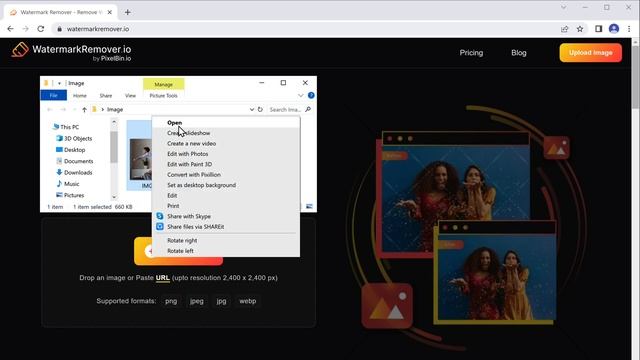640x360 pixels.
Task: Open the Explorer View tab
Action: [x=130, y=96]
